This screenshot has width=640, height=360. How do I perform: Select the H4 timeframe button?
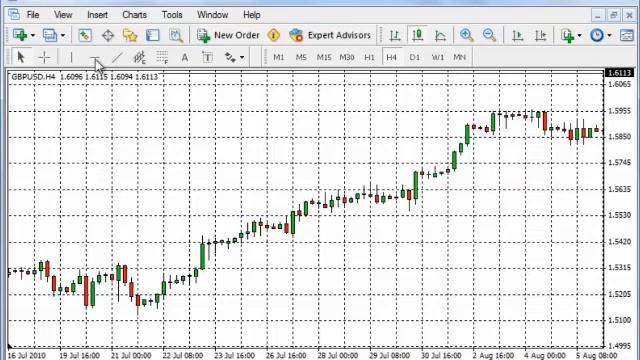[x=391, y=57]
